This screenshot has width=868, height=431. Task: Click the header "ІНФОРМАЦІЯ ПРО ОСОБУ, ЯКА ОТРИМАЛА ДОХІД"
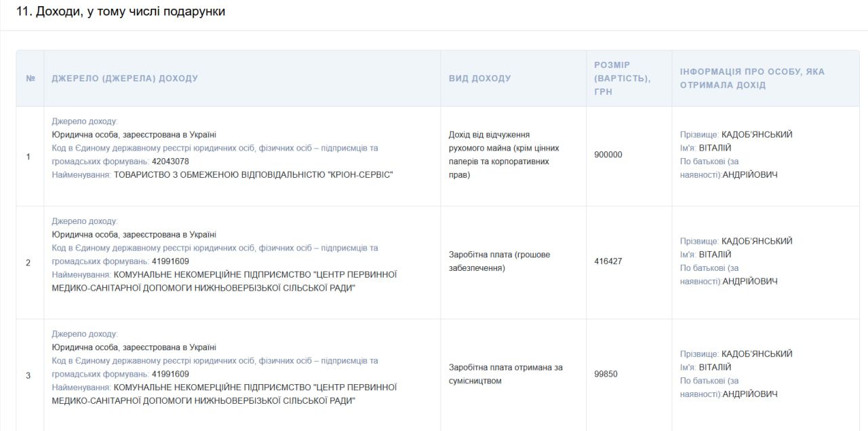click(x=751, y=77)
